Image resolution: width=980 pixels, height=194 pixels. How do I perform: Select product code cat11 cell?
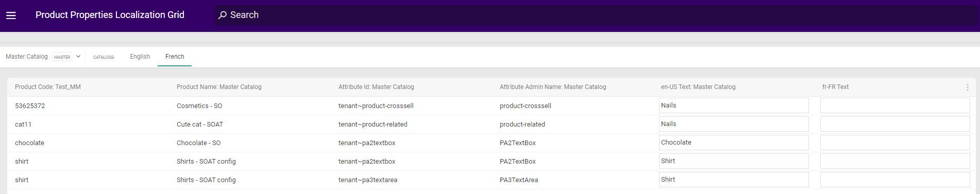click(23, 125)
